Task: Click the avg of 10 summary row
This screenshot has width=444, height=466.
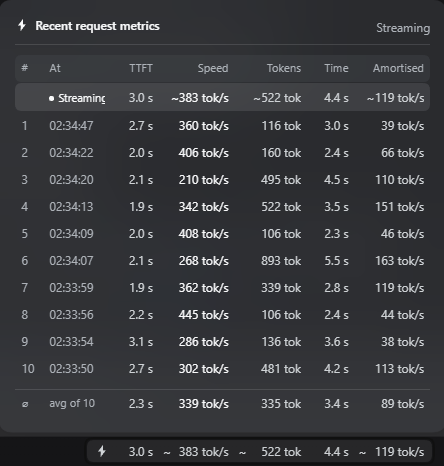Action: tap(222, 404)
